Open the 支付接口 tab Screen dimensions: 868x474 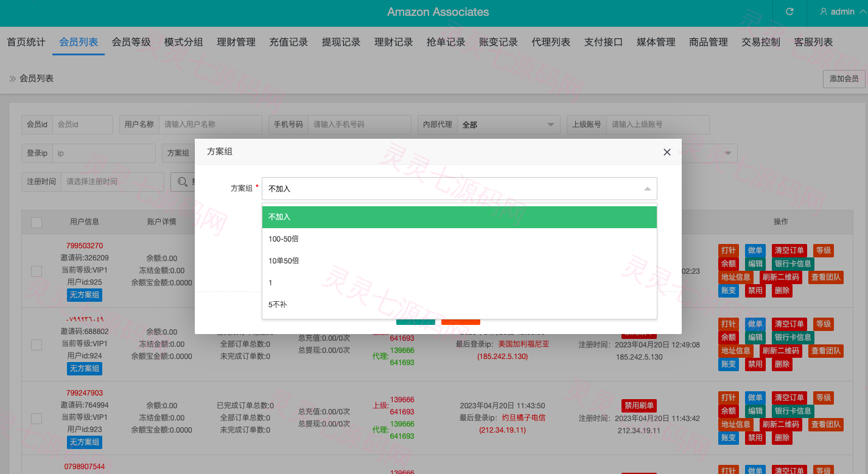pos(603,42)
